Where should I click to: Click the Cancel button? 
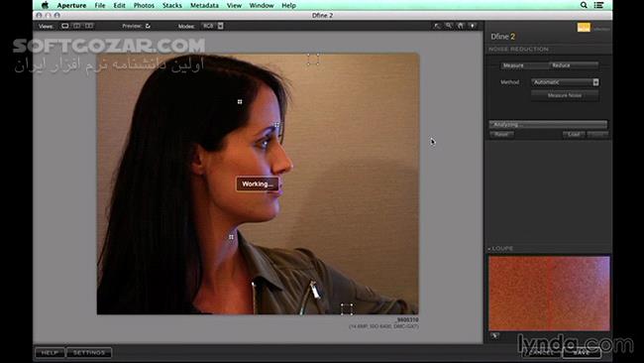(x=540, y=353)
